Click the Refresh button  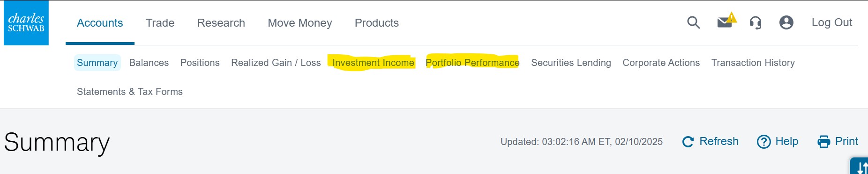(x=711, y=141)
